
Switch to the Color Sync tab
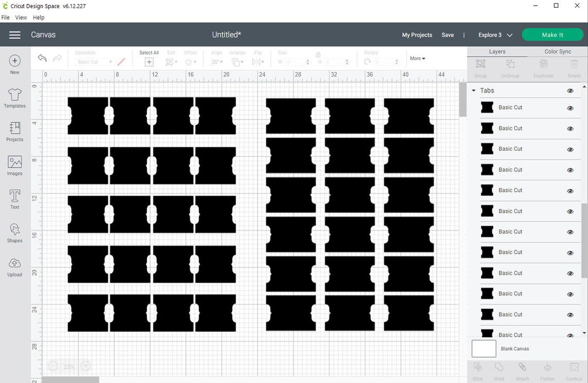tap(558, 51)
